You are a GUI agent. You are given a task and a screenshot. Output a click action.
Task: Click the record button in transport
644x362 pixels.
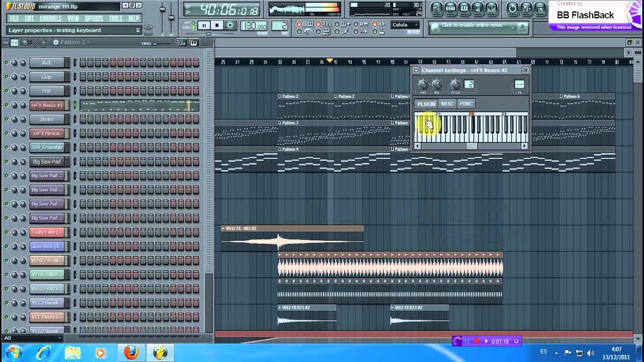(x=230, y=25)
